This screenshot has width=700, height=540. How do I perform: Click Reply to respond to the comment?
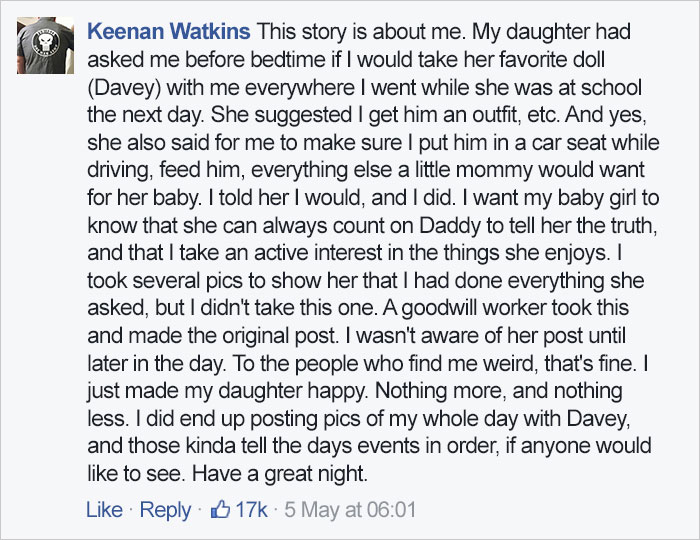tap(165, 511)
